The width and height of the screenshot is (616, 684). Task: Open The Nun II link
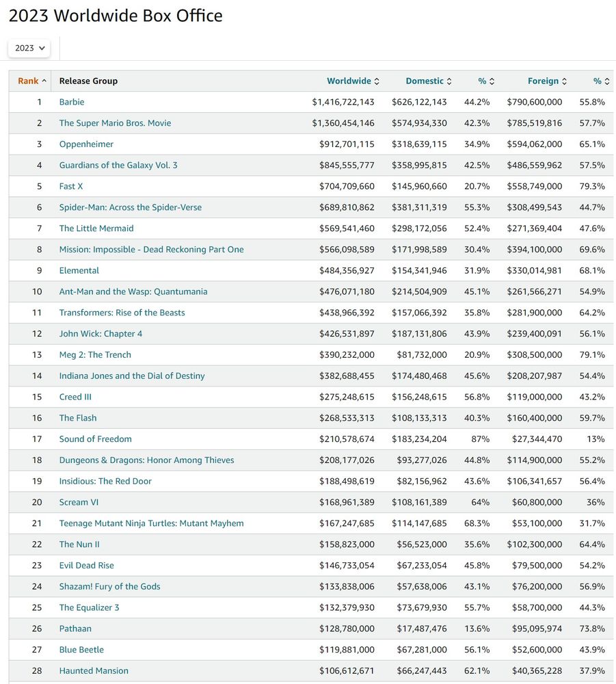point(79,544)
